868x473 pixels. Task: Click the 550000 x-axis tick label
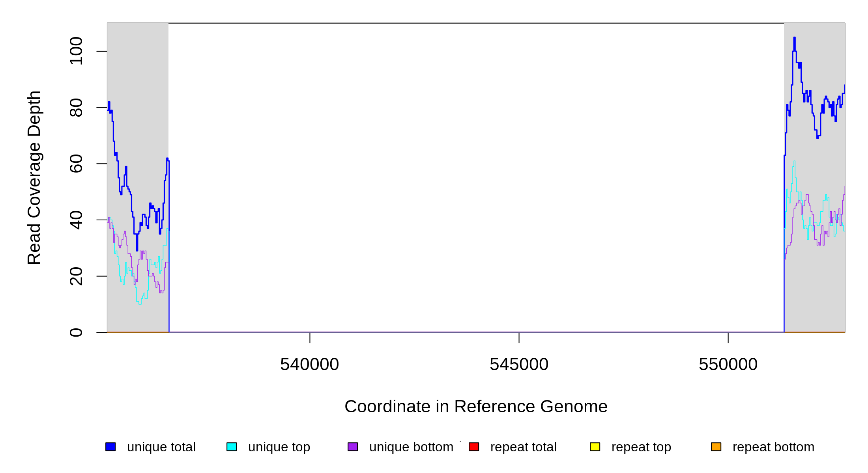pos(728,364)
